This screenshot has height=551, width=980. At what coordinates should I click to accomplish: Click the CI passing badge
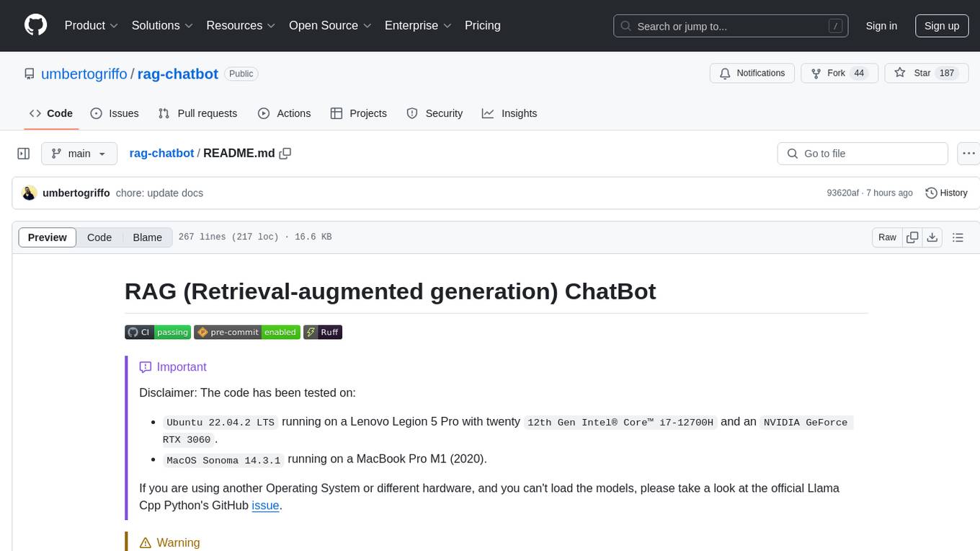click(x=158, y=332)
